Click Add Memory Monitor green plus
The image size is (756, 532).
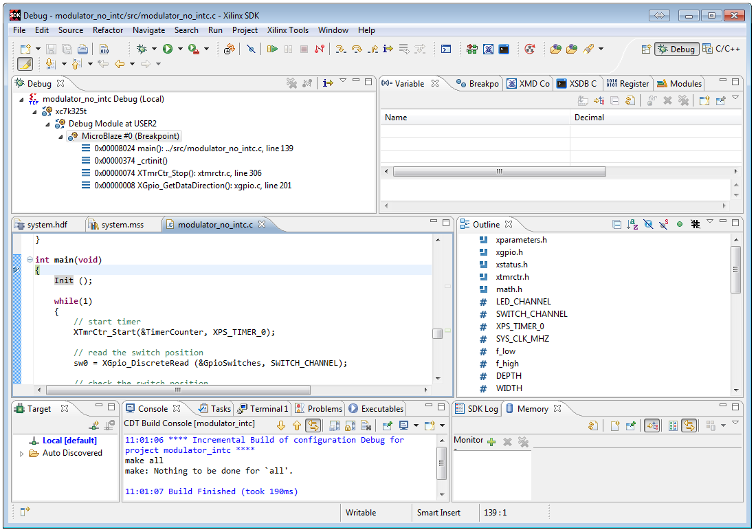pyautogui.click(x=491, y=441)
